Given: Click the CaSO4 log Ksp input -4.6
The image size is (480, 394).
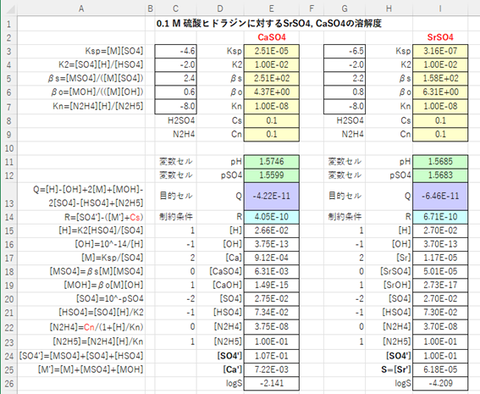Looking at the screenshot, I should click(176, 51).
